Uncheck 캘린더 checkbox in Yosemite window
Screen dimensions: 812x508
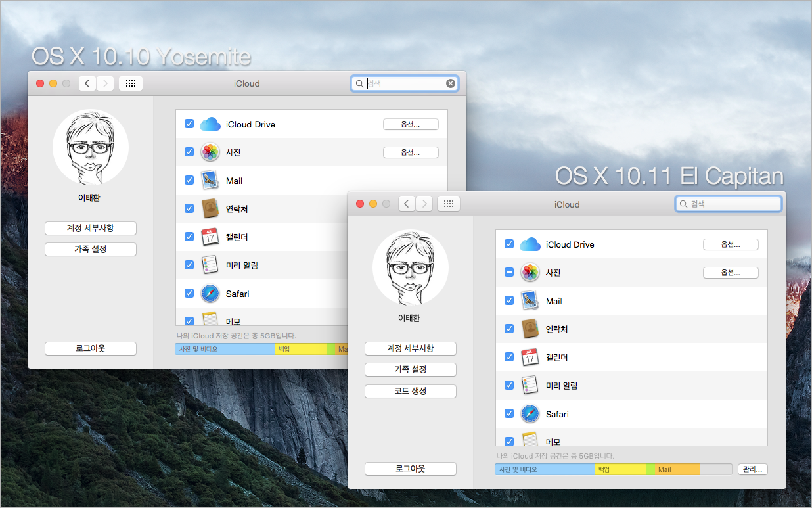[x=189, y=237]
